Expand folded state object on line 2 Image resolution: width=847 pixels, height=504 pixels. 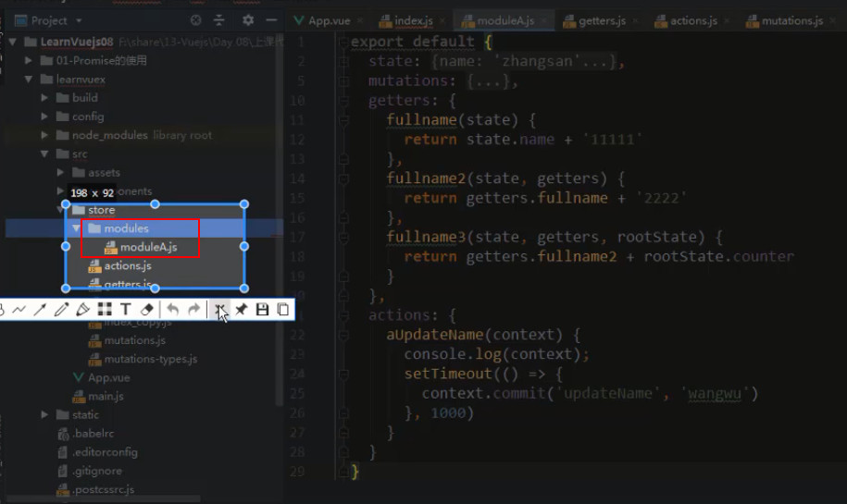343,62
